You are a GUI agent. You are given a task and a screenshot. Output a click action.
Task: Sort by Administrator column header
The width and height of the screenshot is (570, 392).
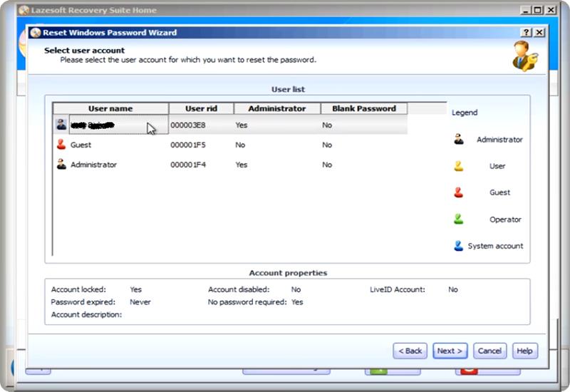(x=277, y=108)
